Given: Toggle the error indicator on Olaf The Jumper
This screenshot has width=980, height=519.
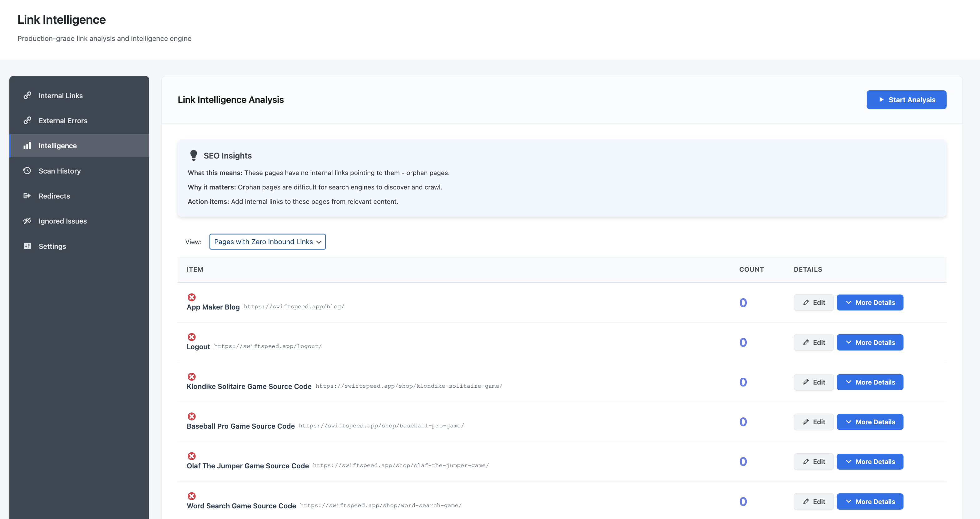Looking at the screenshot, I should (x=192, y=456).
